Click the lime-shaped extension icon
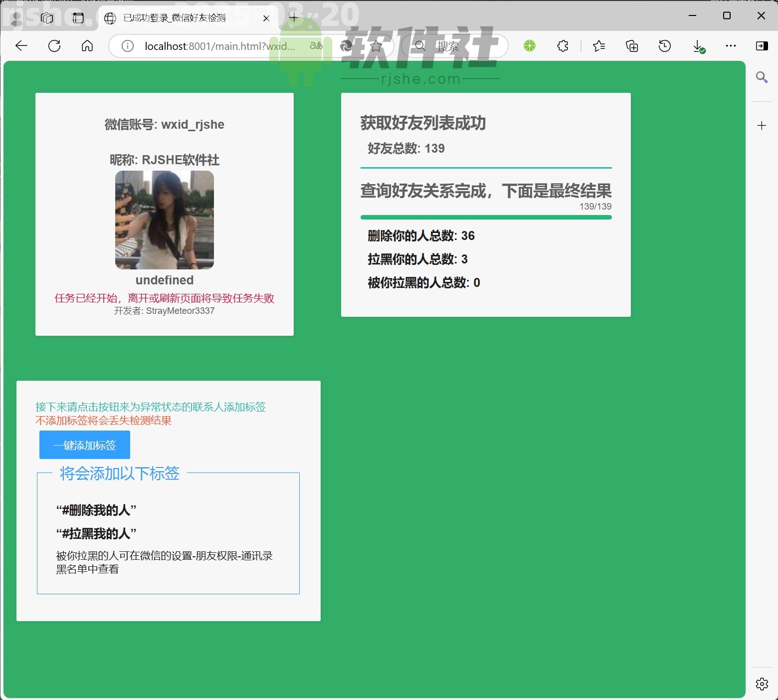 click(530, 46)
